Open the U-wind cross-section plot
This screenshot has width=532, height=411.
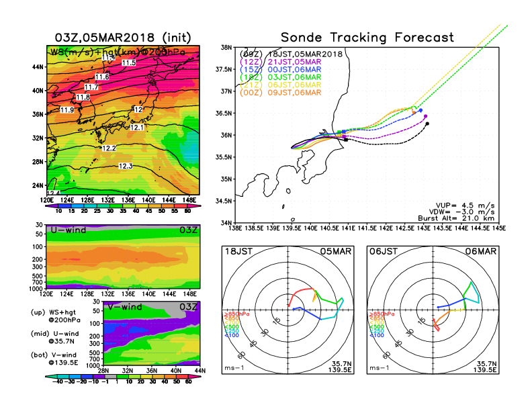(x=123, y=257)
